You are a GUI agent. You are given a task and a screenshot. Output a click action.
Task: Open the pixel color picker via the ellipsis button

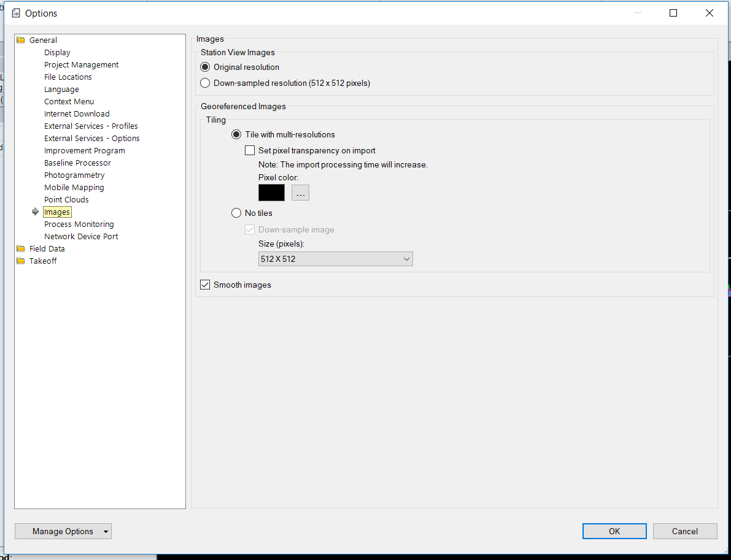(x=300, y=193)
